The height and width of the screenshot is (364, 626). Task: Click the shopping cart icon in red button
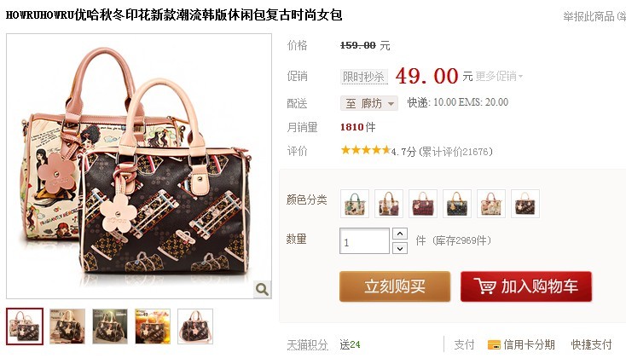[484, 286]
